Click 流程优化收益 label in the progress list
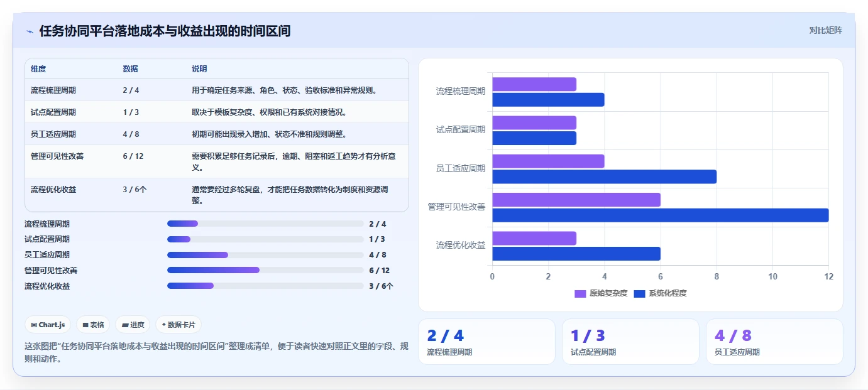The height and width of the screenshot is (390, 868). [47, 286]
